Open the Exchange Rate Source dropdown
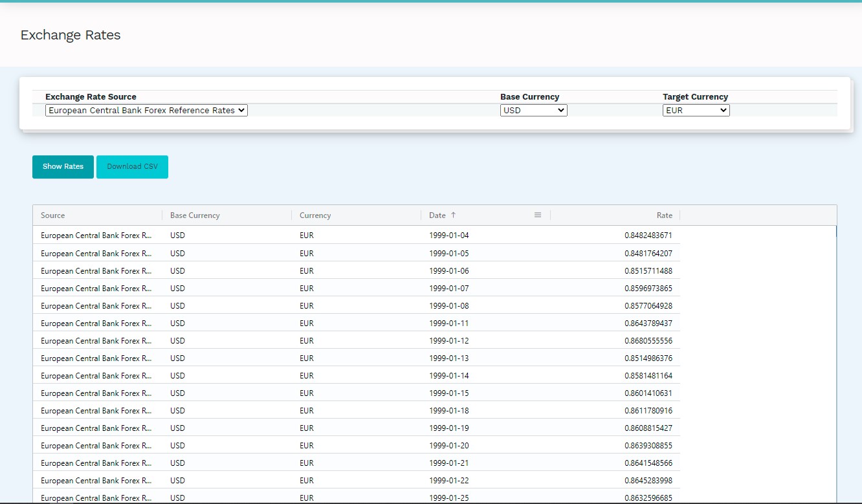This screenshot has height=504, width=862. (x=146, y=111)
